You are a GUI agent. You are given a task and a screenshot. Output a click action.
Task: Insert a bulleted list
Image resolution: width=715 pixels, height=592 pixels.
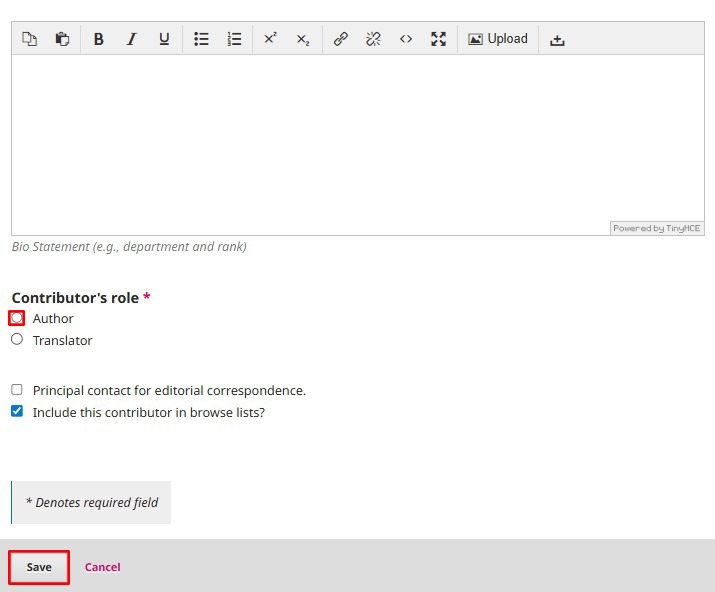point(201,39)
